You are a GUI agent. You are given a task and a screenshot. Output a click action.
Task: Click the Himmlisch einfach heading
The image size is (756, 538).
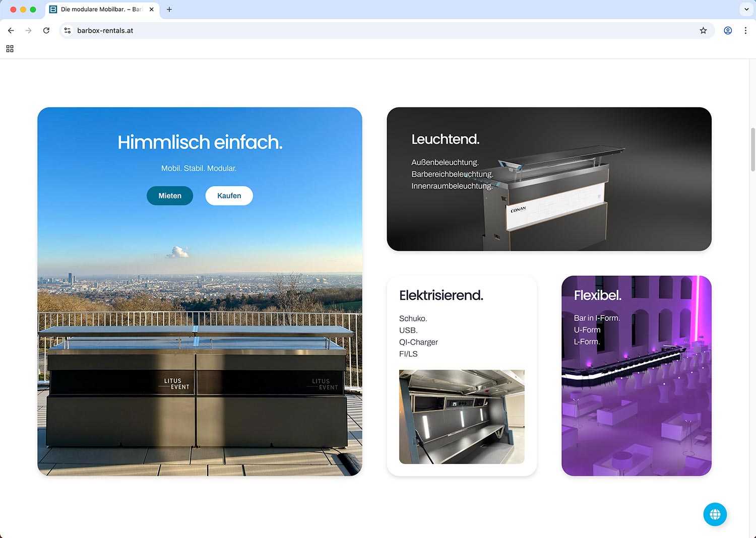(200, 143)
